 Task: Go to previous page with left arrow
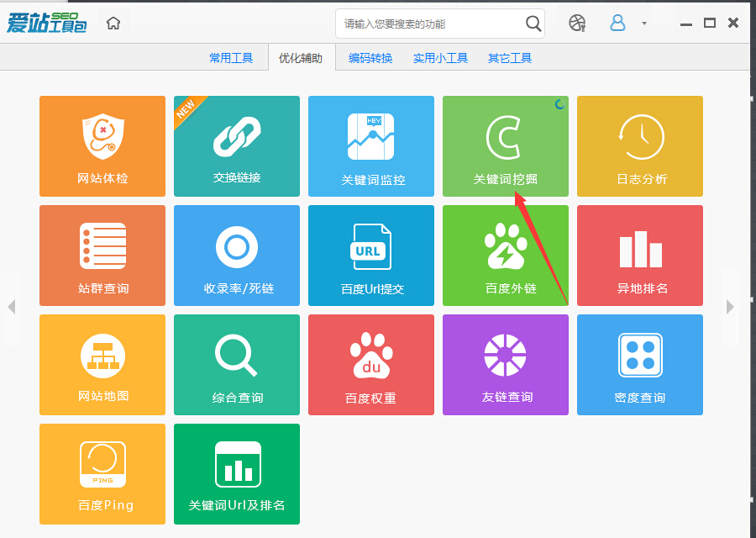(x=12, y=307)
